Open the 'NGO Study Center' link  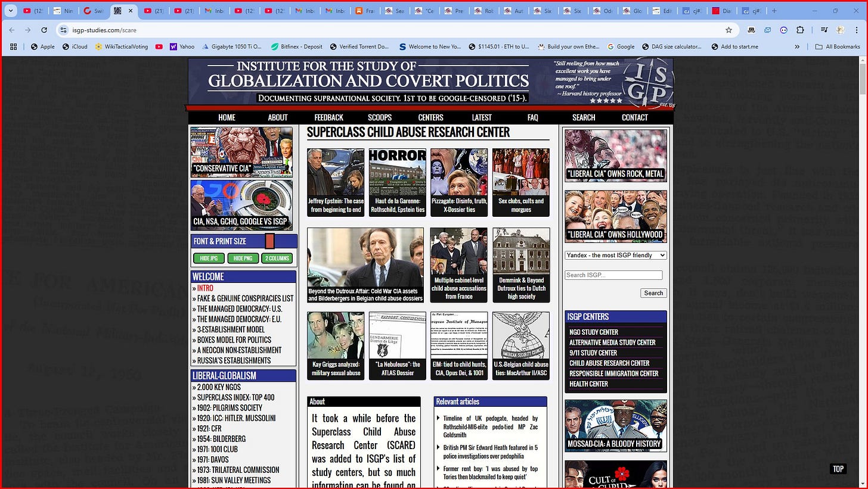(x=594, y=332)
